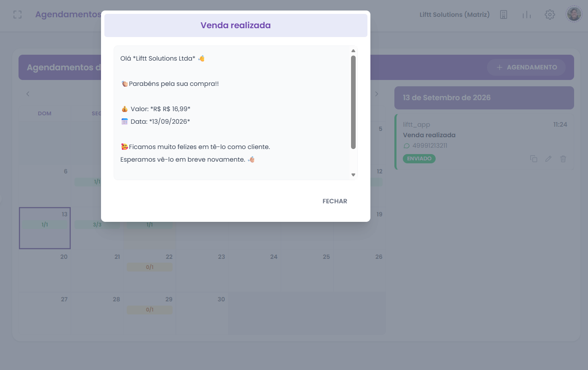This screenshot has height=370, width=588.
Task: Add a new AGENDAMENTO
Action: pyautogui.click(x=526, y=67)
